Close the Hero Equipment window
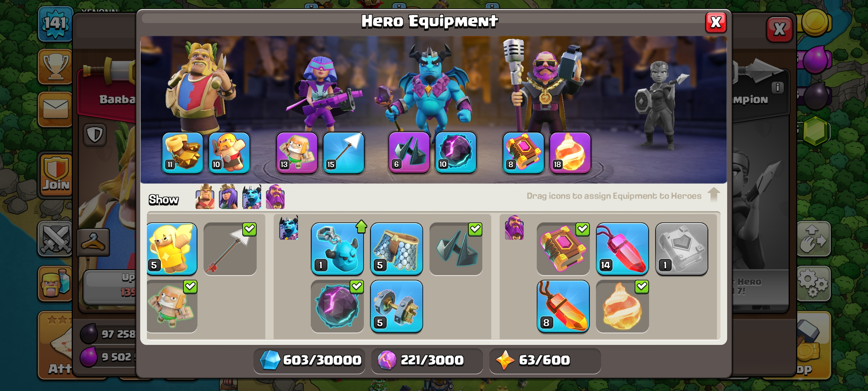The image size is (868, 391). tap(716, 23)
